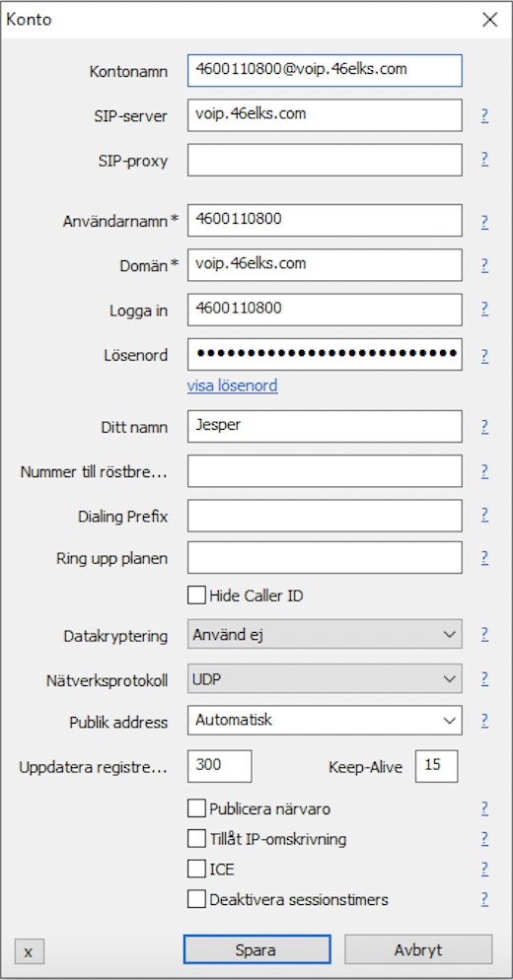The height and width of the screenshot is (980, 513).
Task: Open help for SIP-proxy field
Action: click(484, 160)
